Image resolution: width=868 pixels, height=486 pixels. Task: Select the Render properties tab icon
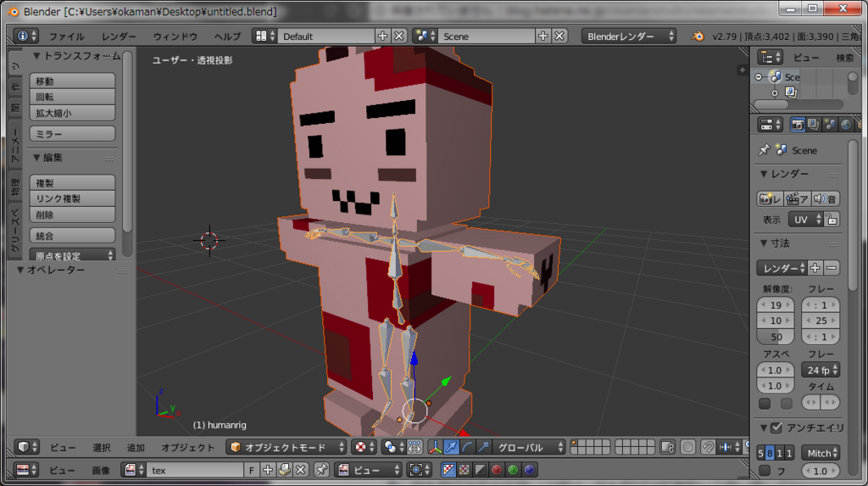click(797, 125)
